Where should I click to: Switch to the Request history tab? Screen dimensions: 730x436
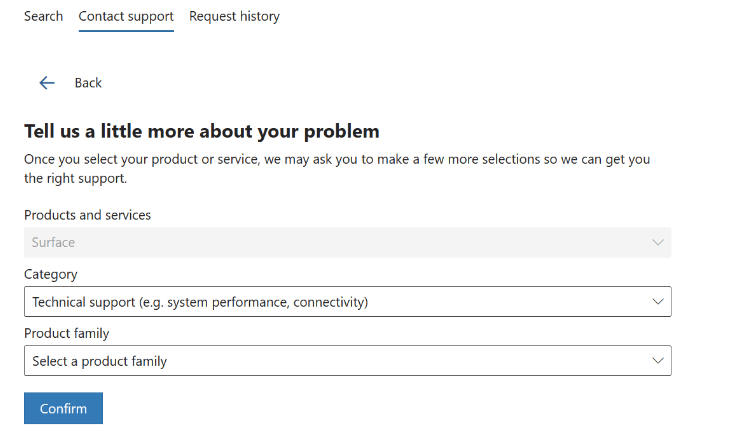[x=234, y=16]
